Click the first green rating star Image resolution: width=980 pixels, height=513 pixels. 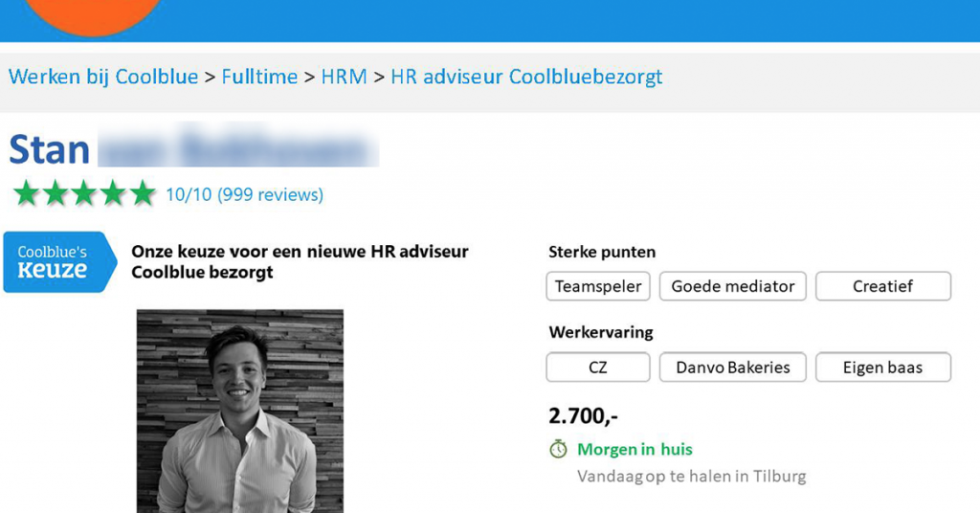[26, 194]
